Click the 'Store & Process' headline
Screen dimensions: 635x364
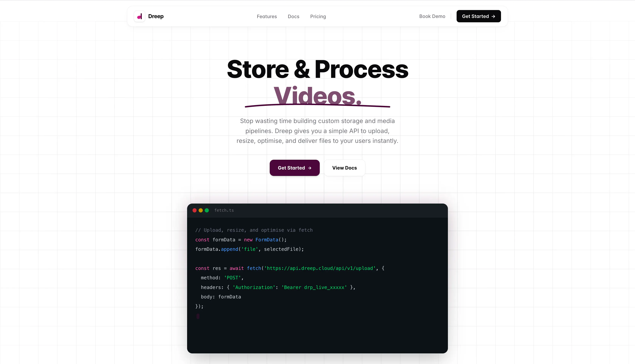tap(317, 69)
